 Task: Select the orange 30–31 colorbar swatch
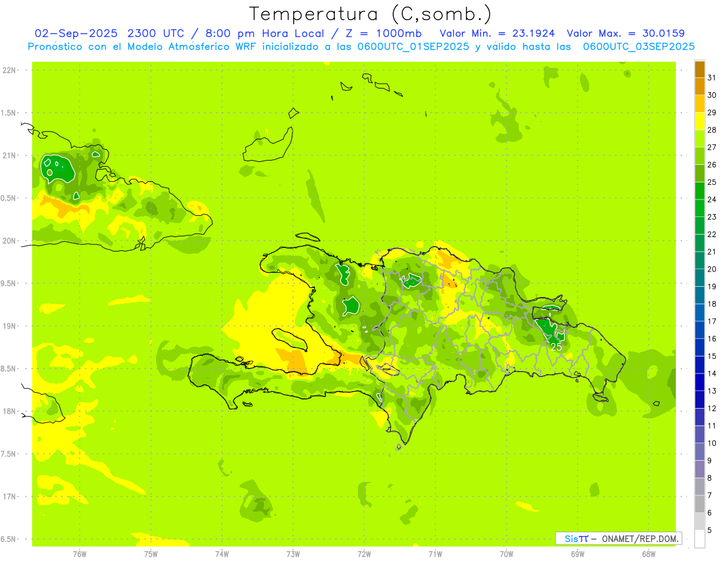pos(699,86)
